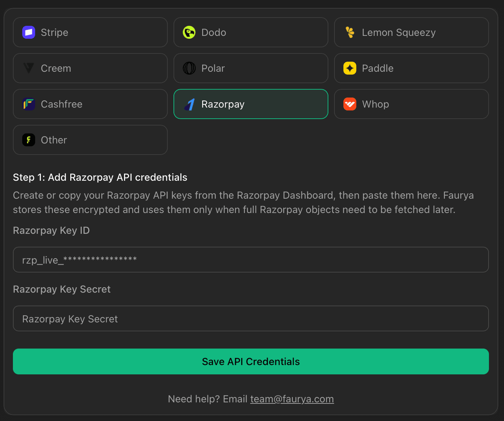504x421 pixels.
Task: Focus the Razorpay Key Secret field
Action: 251,318
